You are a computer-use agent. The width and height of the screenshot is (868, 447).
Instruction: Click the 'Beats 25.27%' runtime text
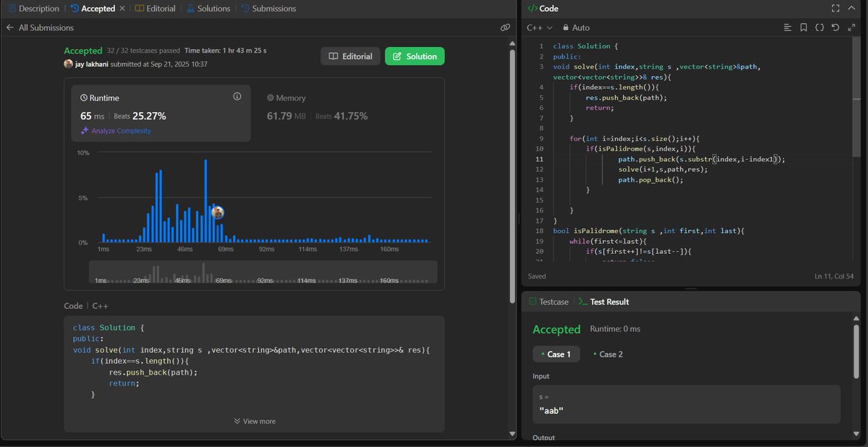pos(140,116)
